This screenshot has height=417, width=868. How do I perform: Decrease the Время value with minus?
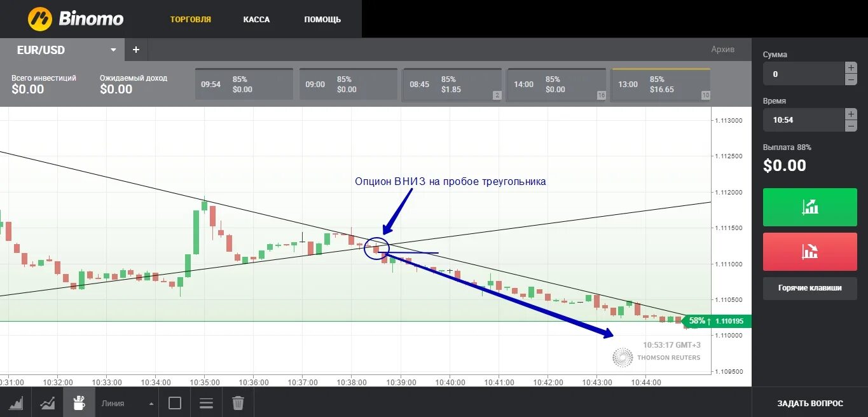click(851, 126)
